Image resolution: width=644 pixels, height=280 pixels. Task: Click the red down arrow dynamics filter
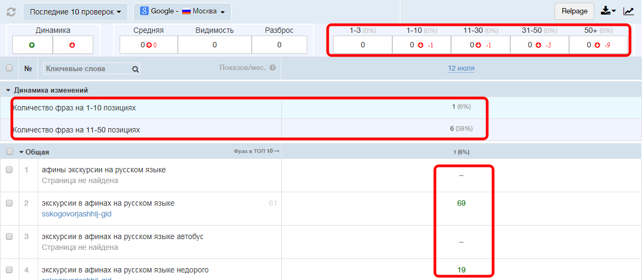coord(73,45)
